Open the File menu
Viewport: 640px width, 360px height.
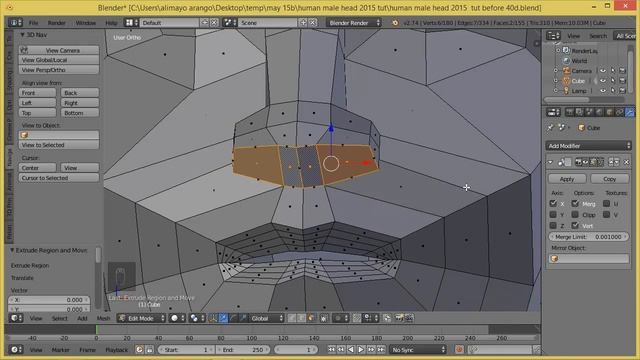(x=33, y=23)
